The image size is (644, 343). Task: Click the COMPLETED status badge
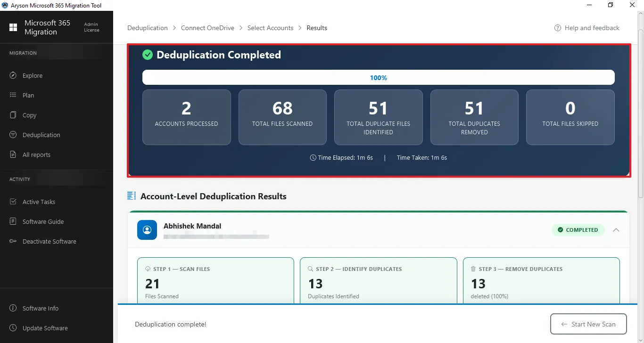point(578,230)
